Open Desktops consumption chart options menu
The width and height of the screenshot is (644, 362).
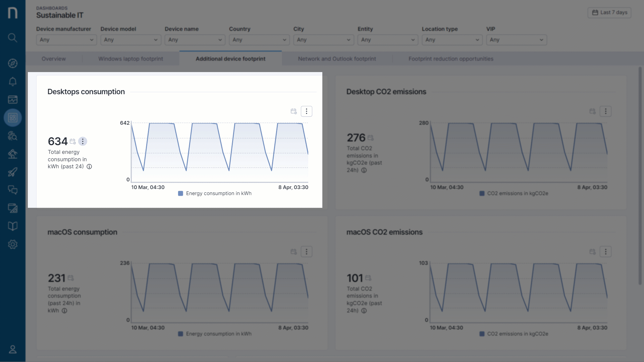[306, 111]
